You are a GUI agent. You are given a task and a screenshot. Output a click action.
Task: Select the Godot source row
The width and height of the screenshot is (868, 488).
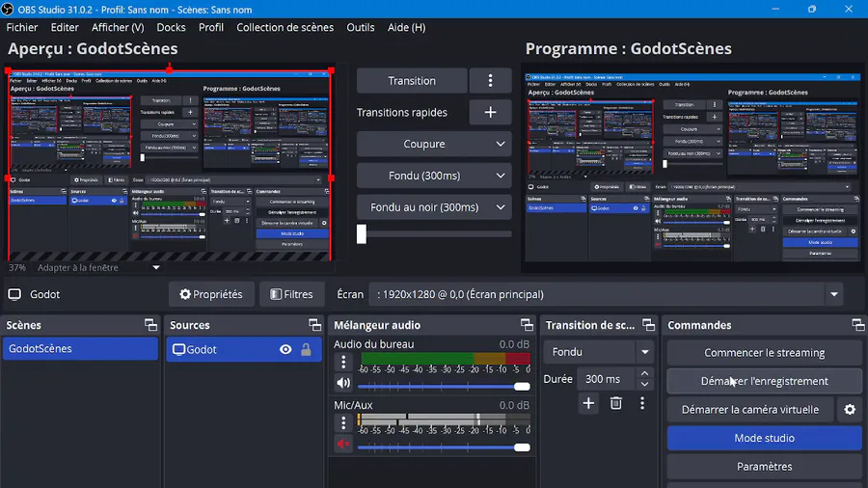point(244,350)
